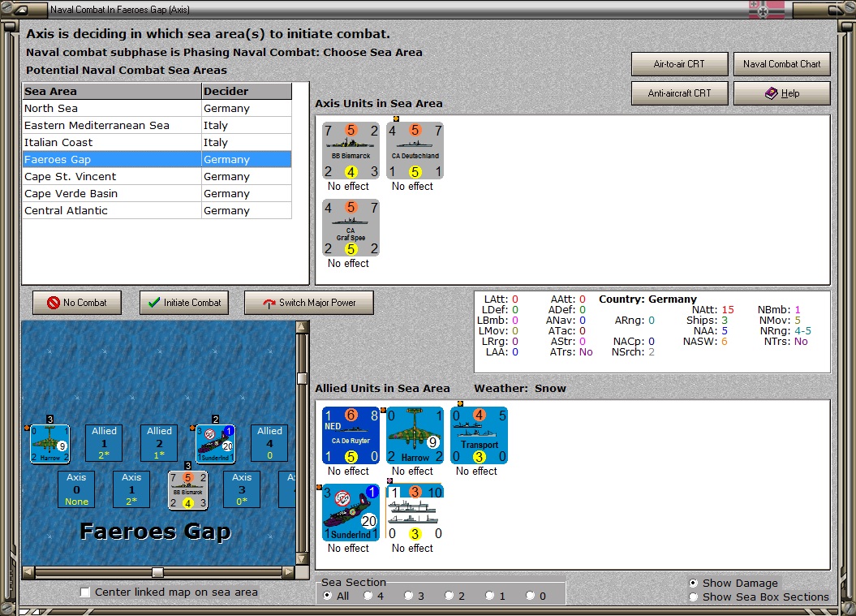Click the No Combat button
Screen dimensions: 856x616
coord(77,303)
